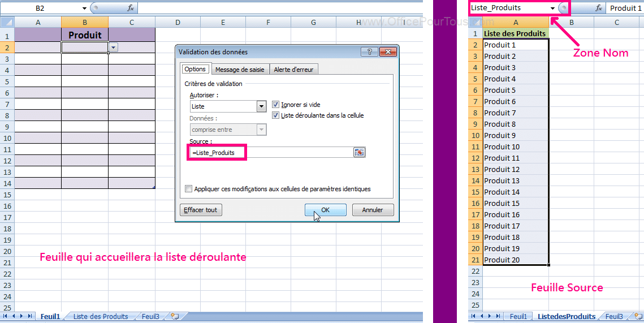The width and height of the screenshot is (644, 323).
Task: Click the fx icon beside Produit 1 formula bar
Action: click(x=599, y=8)
